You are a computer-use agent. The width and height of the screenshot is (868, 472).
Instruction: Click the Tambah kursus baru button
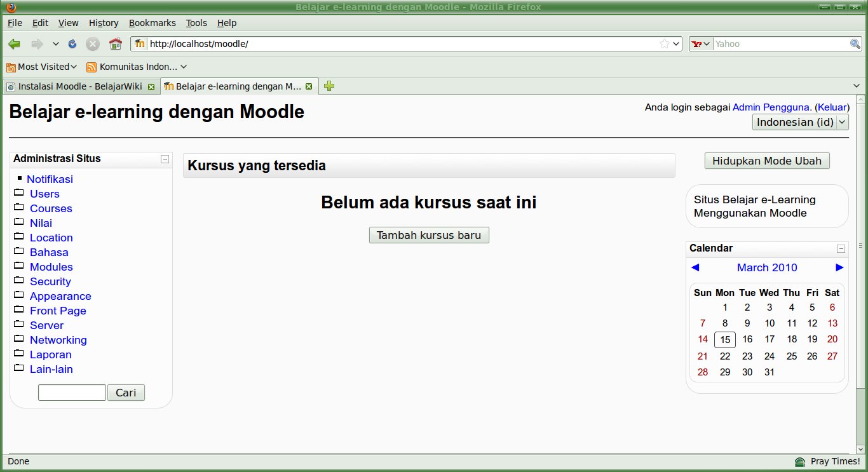coord(429,235)
